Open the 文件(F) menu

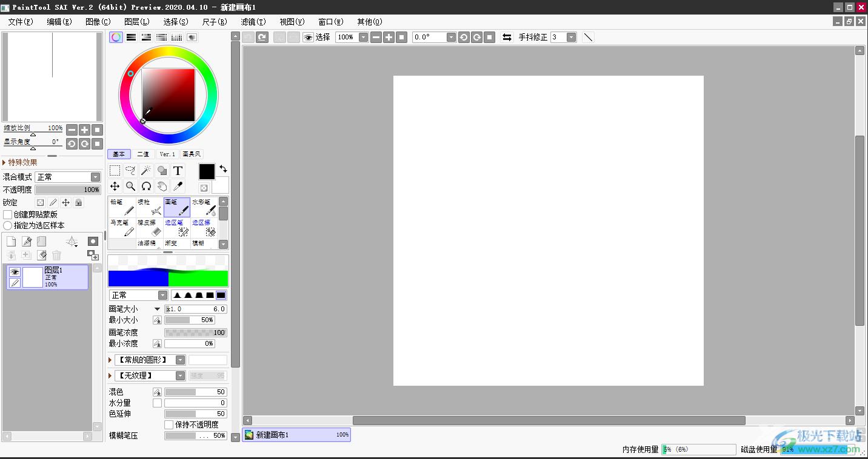tap(21, 22)
